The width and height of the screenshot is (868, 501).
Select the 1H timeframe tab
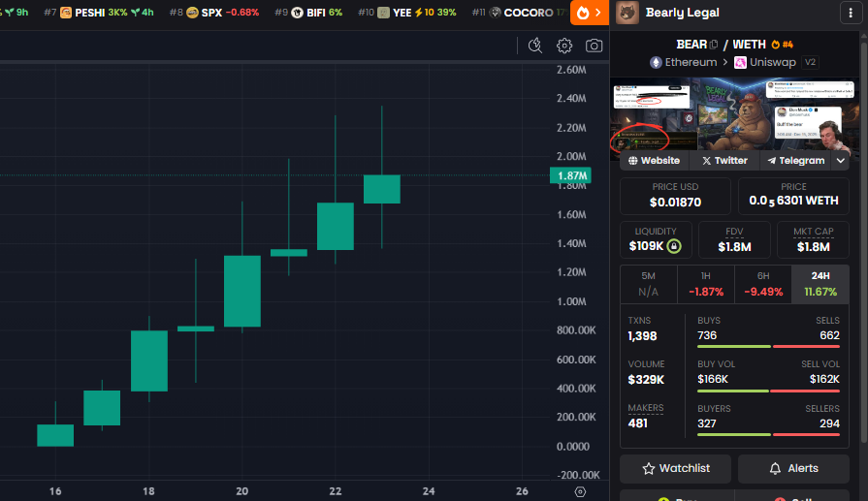(x=706, y=284)
